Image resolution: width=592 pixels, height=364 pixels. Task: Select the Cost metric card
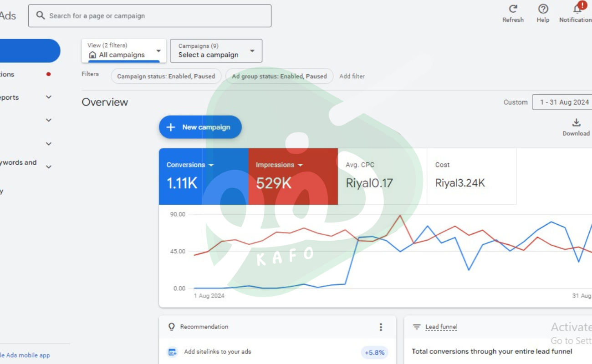tap(471, 176)
